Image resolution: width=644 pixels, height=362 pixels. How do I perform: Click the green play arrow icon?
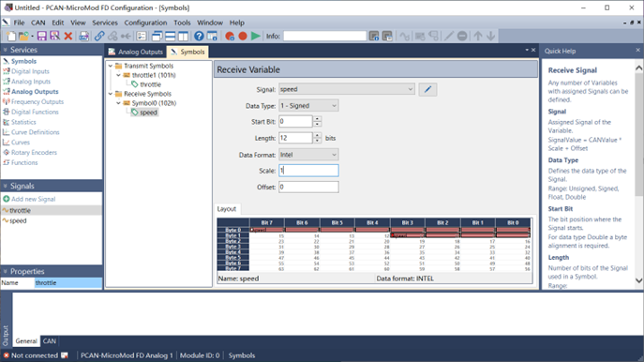pos(256,37)
